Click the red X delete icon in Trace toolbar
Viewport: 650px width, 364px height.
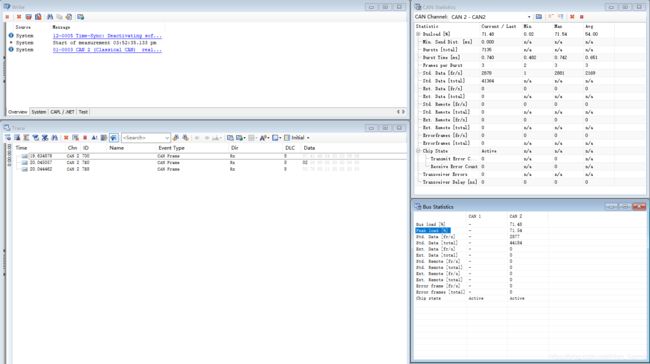click(x=66, y=138)
